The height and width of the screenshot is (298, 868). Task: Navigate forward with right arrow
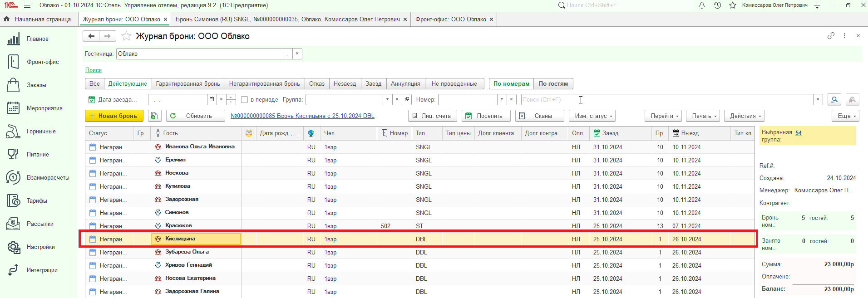pyautogui.click(x=108, y=36)
